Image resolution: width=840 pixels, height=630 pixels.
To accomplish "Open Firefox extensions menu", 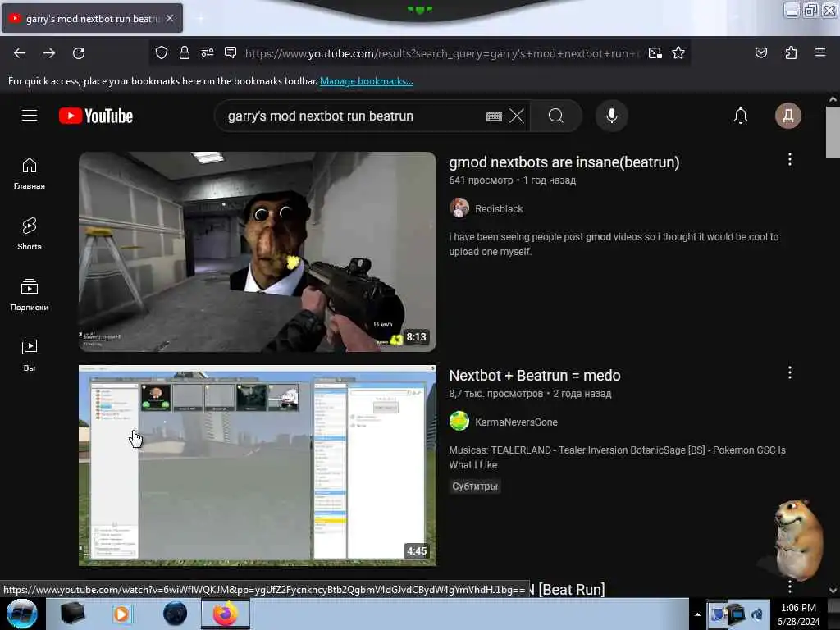I will [791, 53].
